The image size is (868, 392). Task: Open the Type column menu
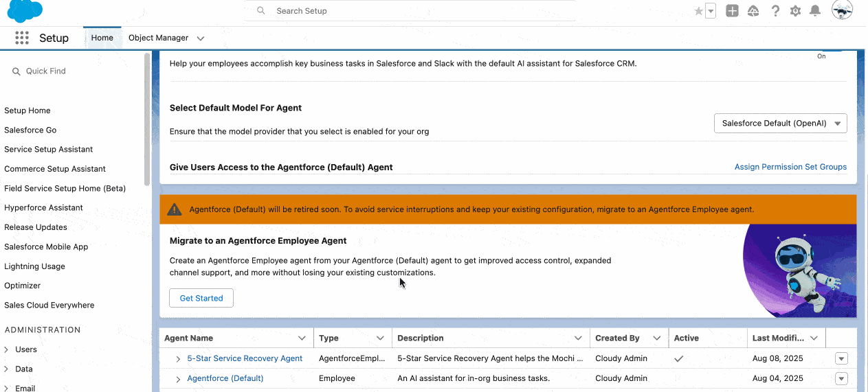tap(380, 338)
